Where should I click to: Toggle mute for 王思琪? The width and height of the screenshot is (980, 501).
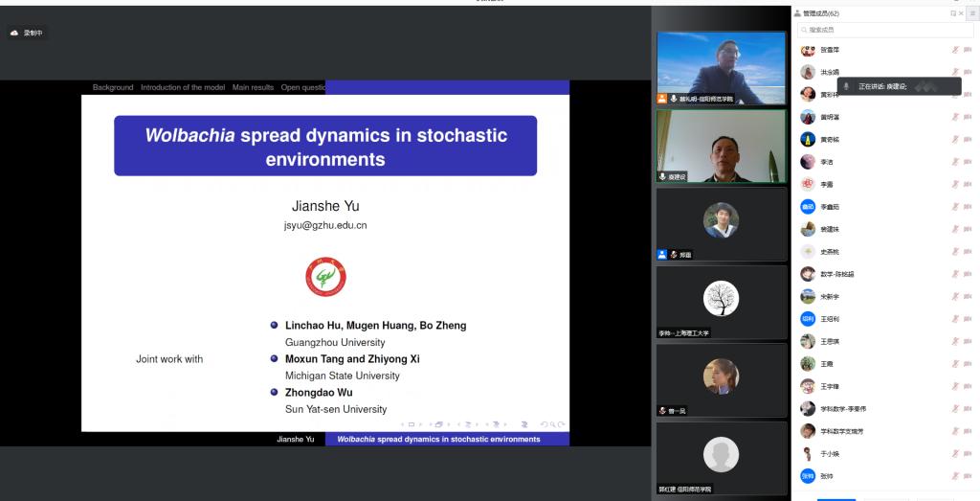tap(955, 342)
